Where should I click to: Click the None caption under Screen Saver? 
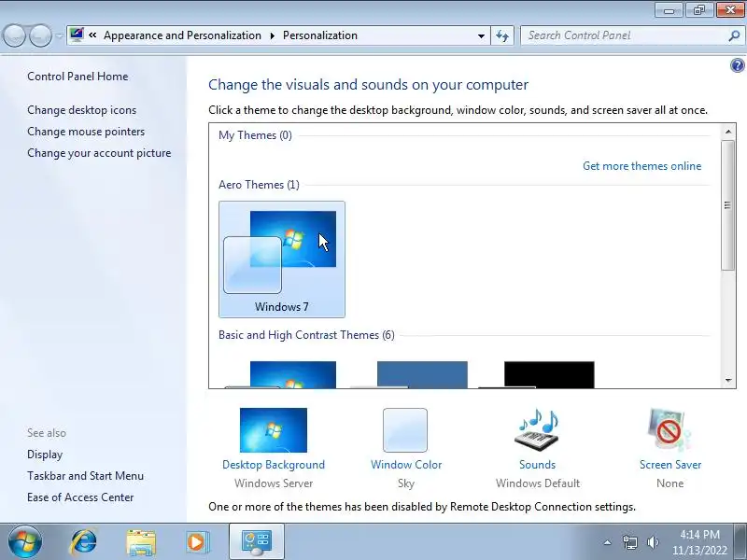[x=669, y=483]
